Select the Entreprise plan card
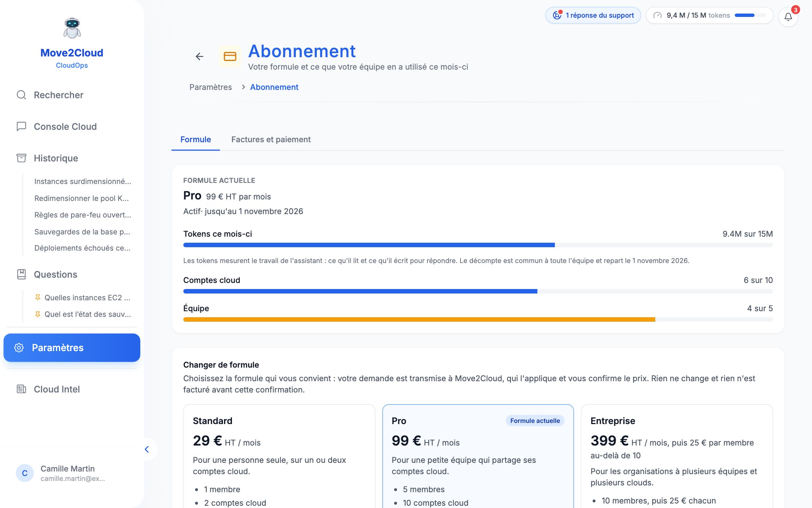 click(677, 456)
